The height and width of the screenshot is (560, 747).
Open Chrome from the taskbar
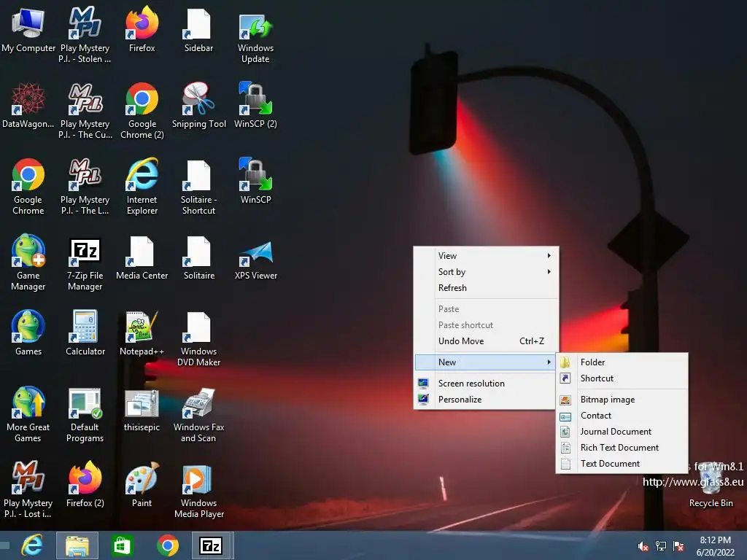click(x=168, y=545)
